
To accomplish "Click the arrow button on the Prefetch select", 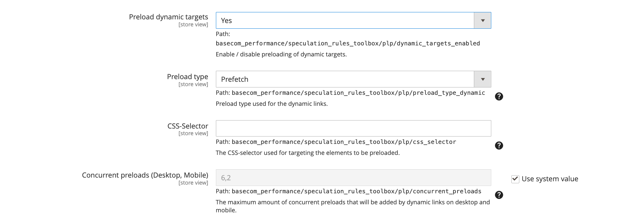I will point(482,79).
